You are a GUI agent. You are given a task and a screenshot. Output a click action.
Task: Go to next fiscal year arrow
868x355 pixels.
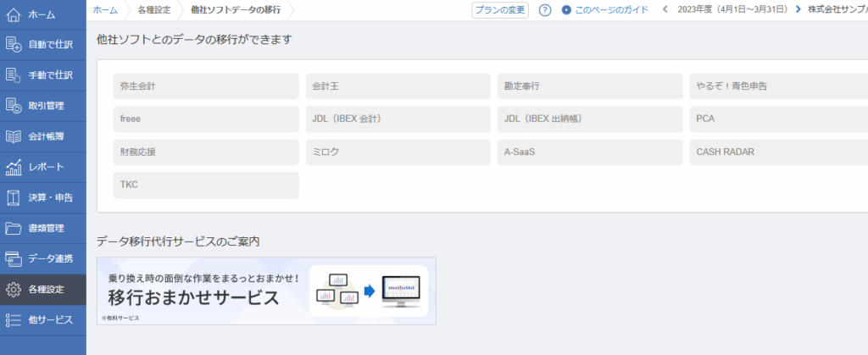tap(798, 10)
